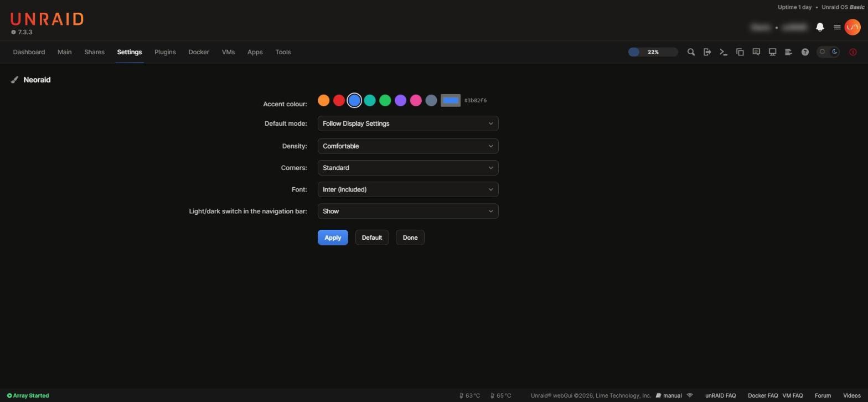Open the Videos link
This screenshot has width=868, height=402.
pos(852,396)
